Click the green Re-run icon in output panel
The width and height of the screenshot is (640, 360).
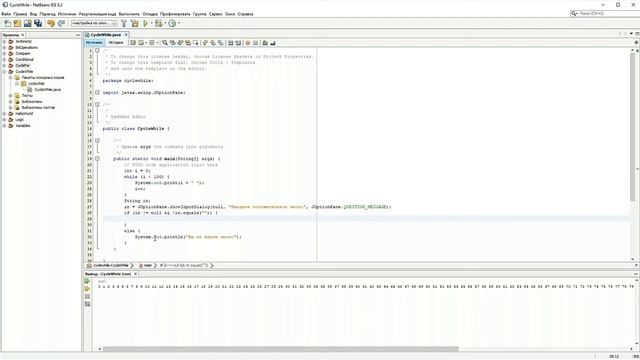pos(87,281)
